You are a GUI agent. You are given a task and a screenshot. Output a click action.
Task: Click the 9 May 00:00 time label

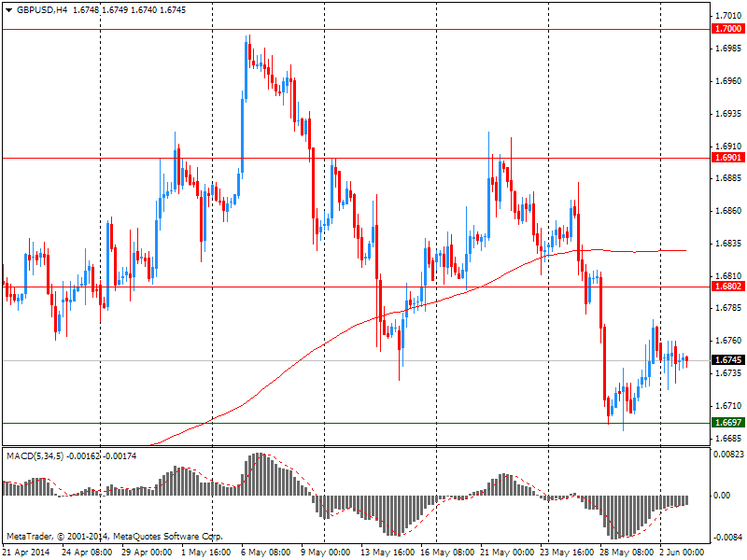326,553
